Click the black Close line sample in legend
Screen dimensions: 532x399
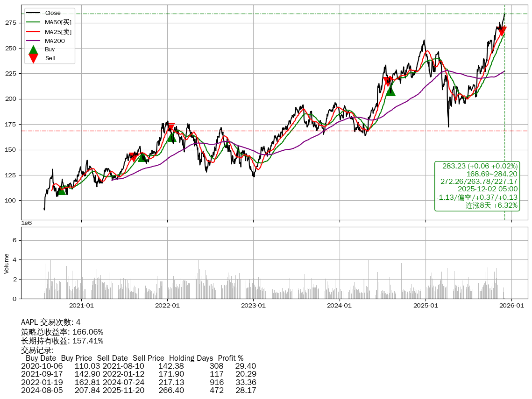(x=33, y=13)
